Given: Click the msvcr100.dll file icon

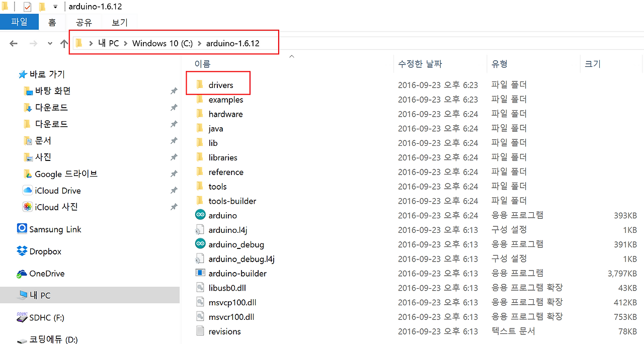Looking at the screenshot, I should click(200, 317).
